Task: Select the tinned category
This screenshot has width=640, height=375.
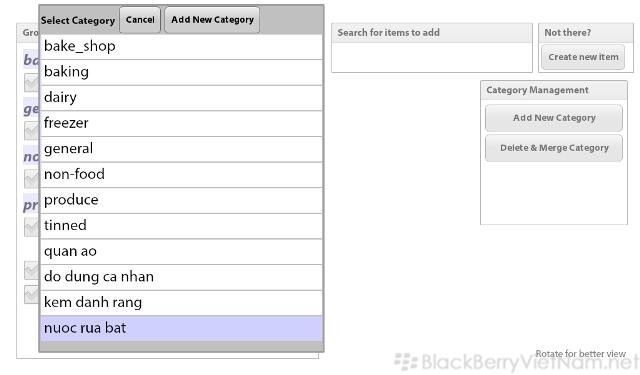Action: 181,226
